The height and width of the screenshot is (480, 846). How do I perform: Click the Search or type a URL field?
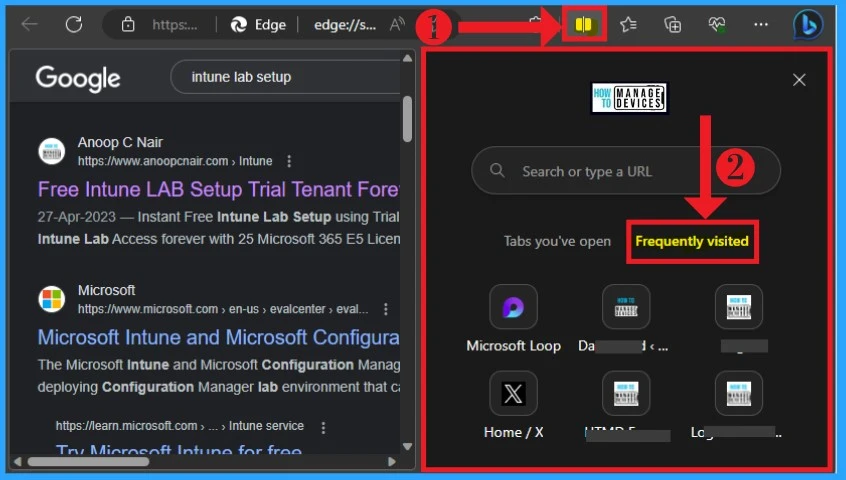click(x=626, y=170)
